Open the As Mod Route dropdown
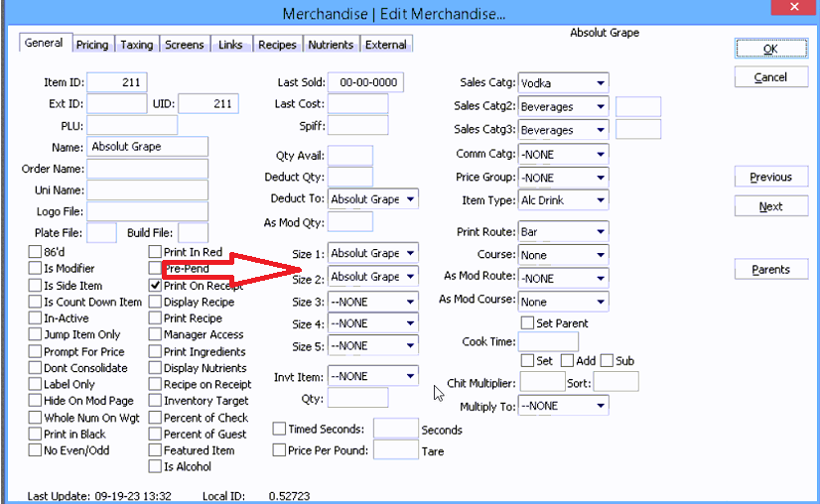The height and width of the screenshot is (504, 820). pyautogui.click(x=563, y=279)
